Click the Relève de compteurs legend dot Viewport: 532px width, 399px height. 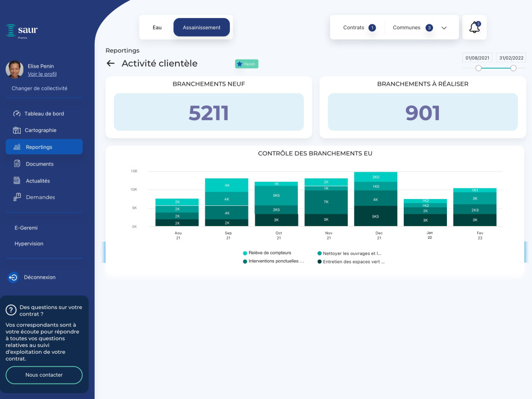(245, 253)
